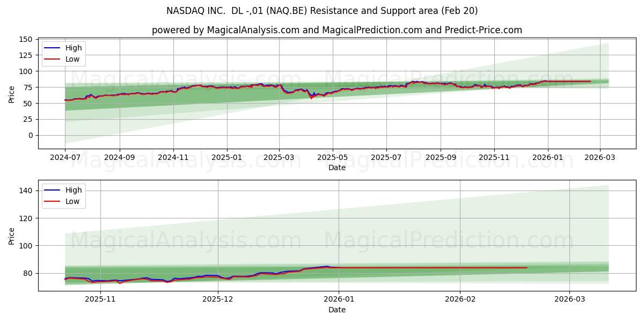Click the '2026-03' label on bottom chart
The height and width of the screenshot is (322, 644).
pyautogui.click(x=570, y=301)
